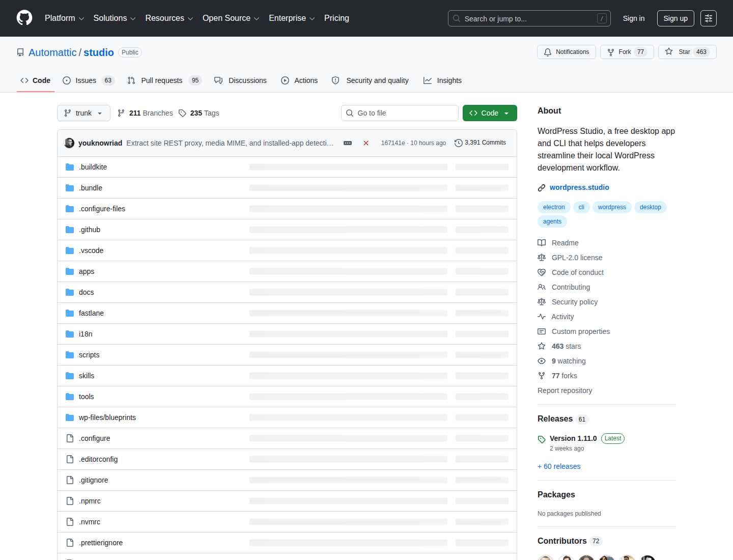733x560 pixels.
Task: Select the agents topic tag
Action: (552, 221)
